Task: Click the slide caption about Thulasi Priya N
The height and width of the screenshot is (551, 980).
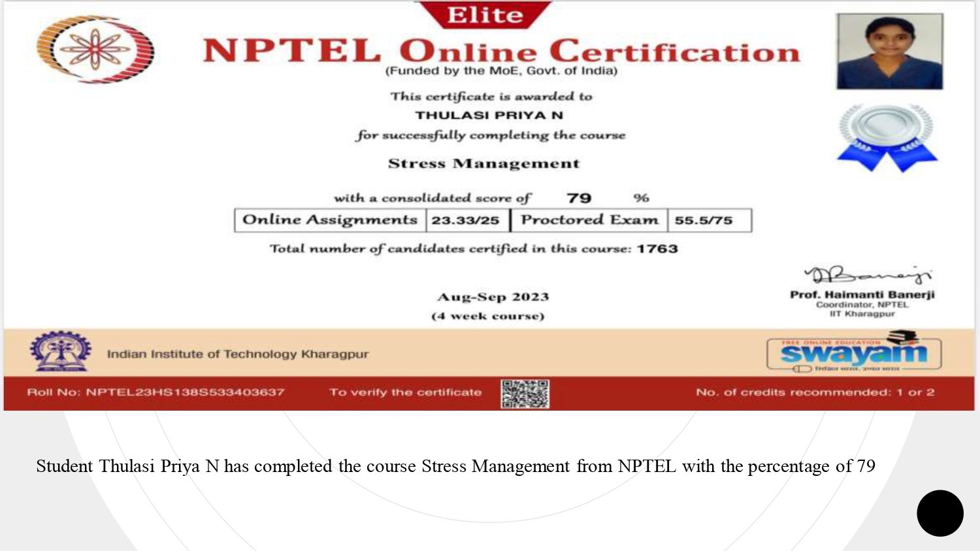Action: pos(455,466)
